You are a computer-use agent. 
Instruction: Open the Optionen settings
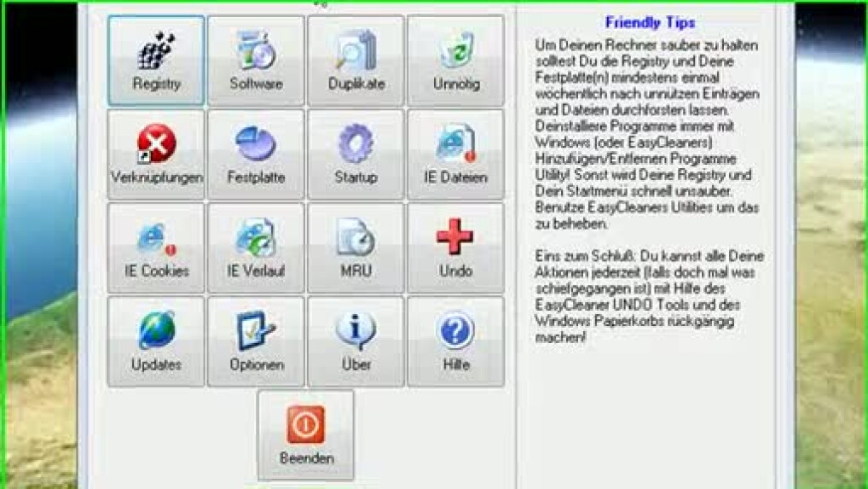coord(256,341)
